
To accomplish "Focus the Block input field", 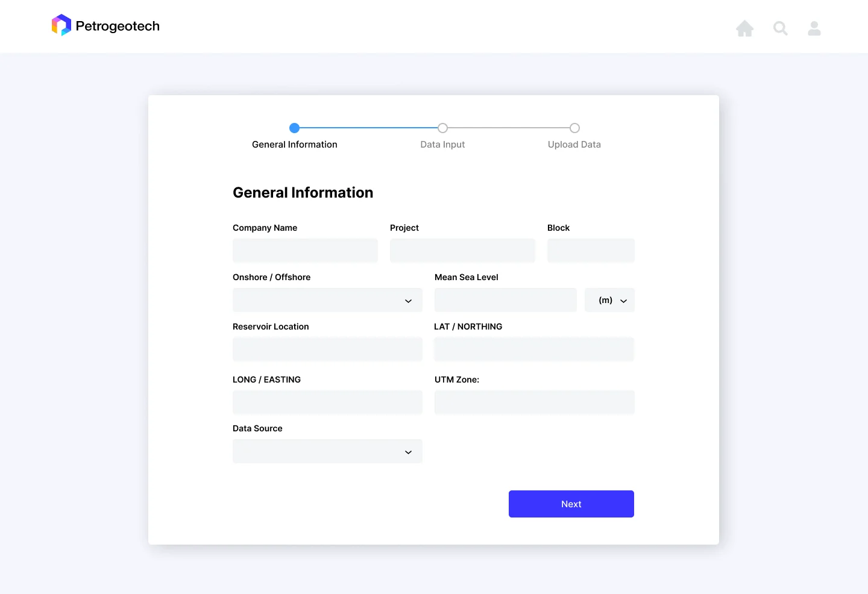I will tap(591, 251).
